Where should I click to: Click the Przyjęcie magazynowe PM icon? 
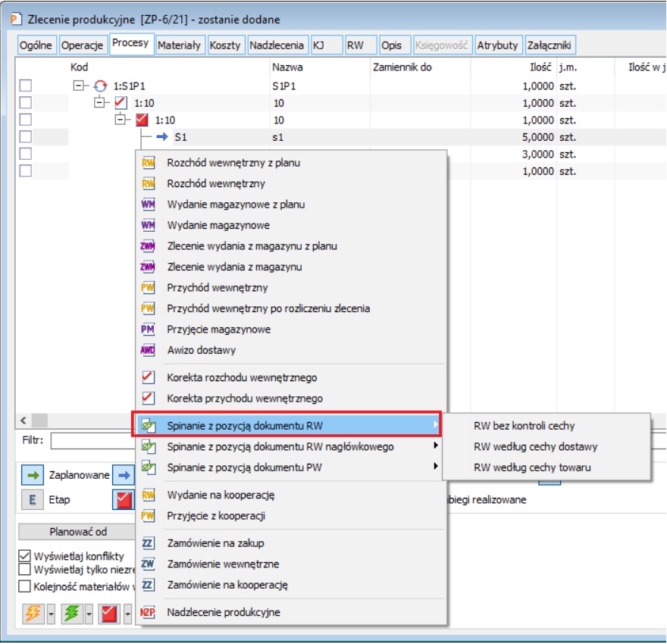coord(149,330)
